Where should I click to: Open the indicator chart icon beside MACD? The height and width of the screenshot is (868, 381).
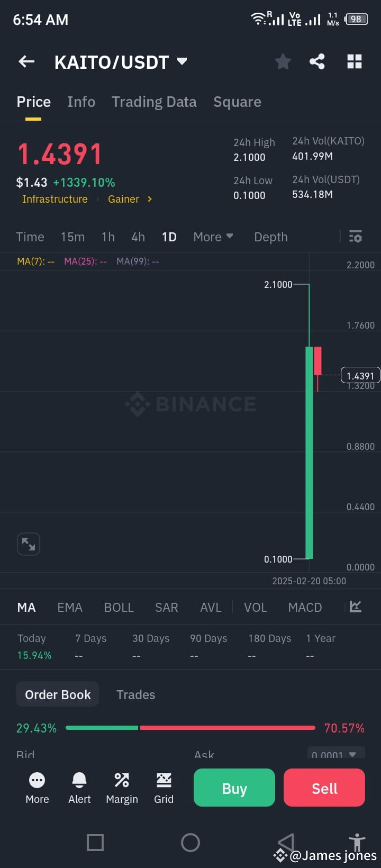355,607
